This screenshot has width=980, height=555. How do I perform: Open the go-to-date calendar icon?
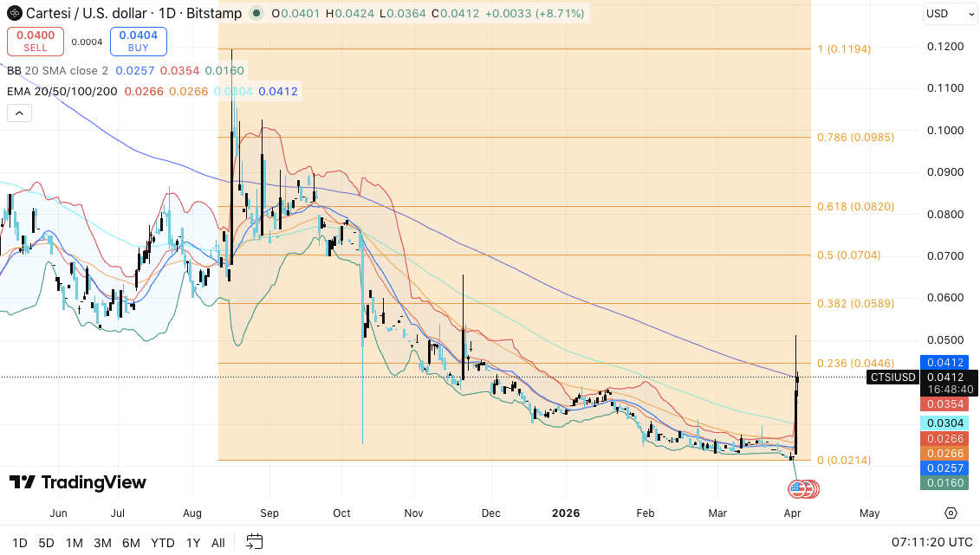[x=255, y=542]
